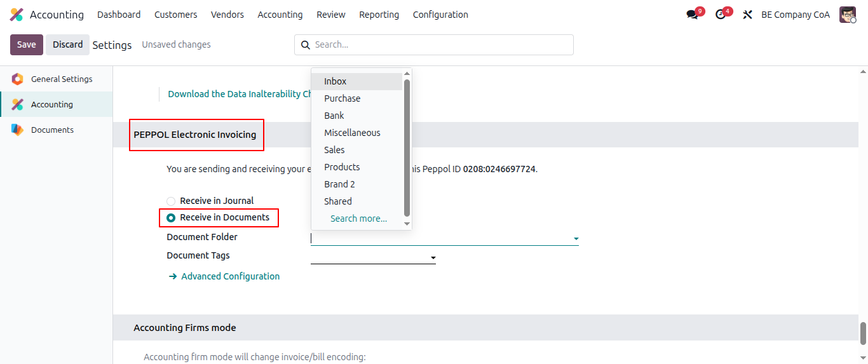
Task: Open the Accounting app logo icon
Action: (17, 15)
